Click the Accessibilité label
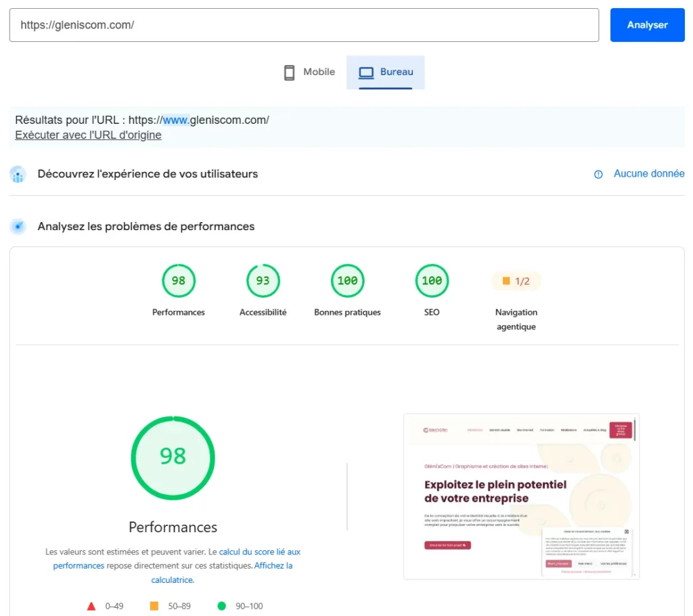 point(263,312)
